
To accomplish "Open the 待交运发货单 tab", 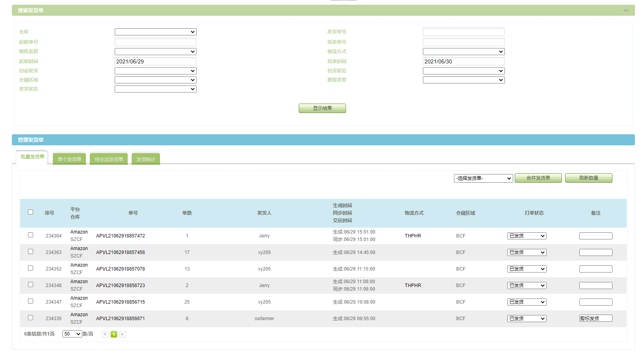I will click(x=109, y=159).
